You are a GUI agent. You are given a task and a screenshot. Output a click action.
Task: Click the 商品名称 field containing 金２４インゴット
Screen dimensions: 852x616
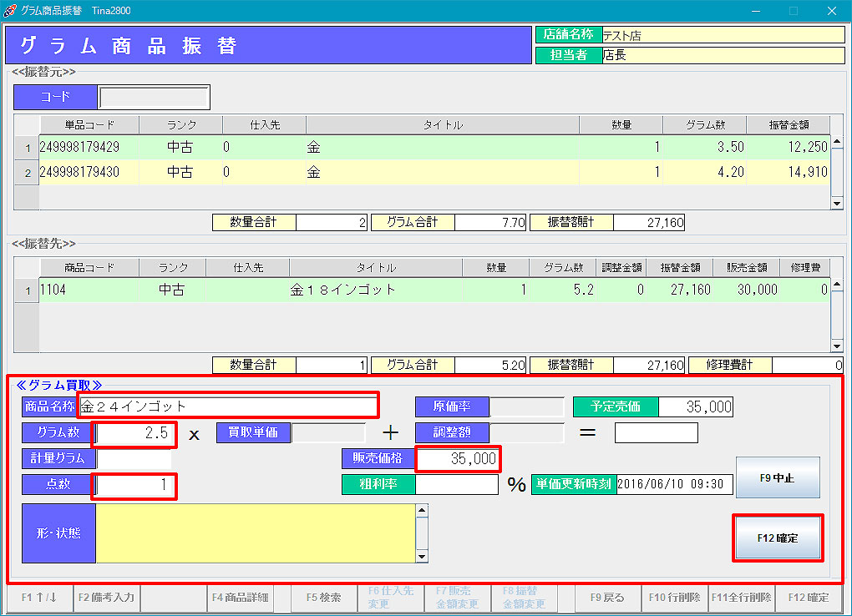227,406
